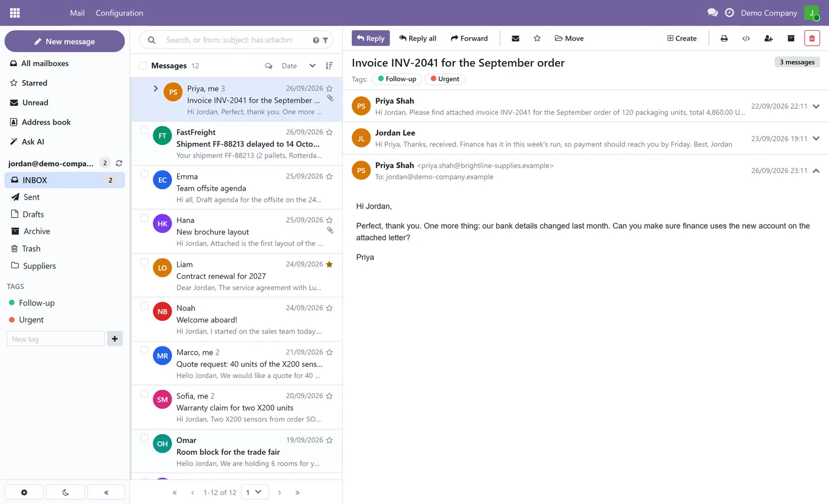Open Demo Company switcher

(769, 12)
